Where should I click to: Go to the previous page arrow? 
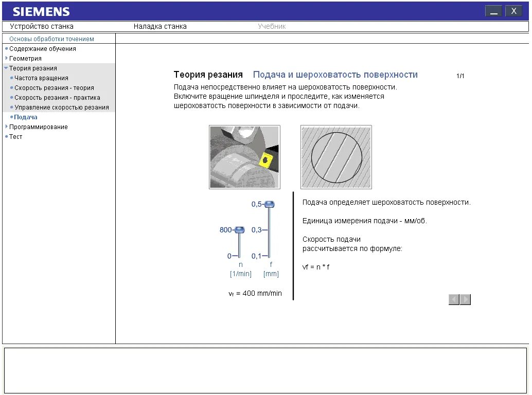pos(454,299)
